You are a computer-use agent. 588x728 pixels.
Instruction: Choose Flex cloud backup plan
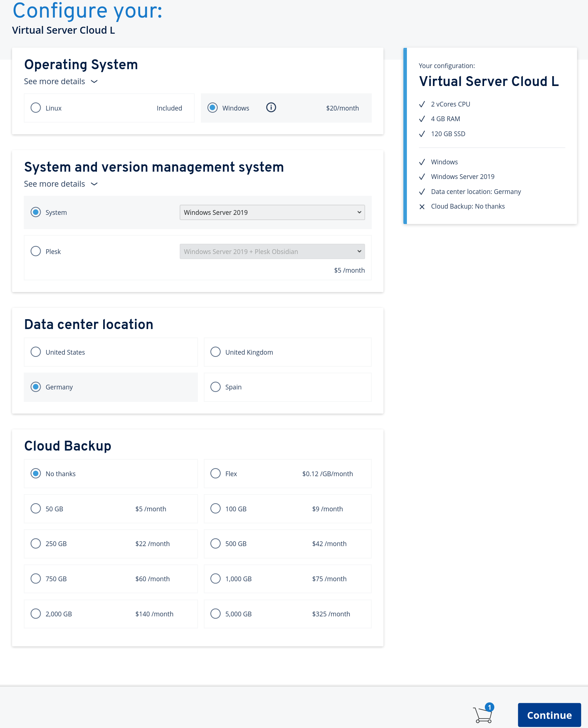[216, 474]
